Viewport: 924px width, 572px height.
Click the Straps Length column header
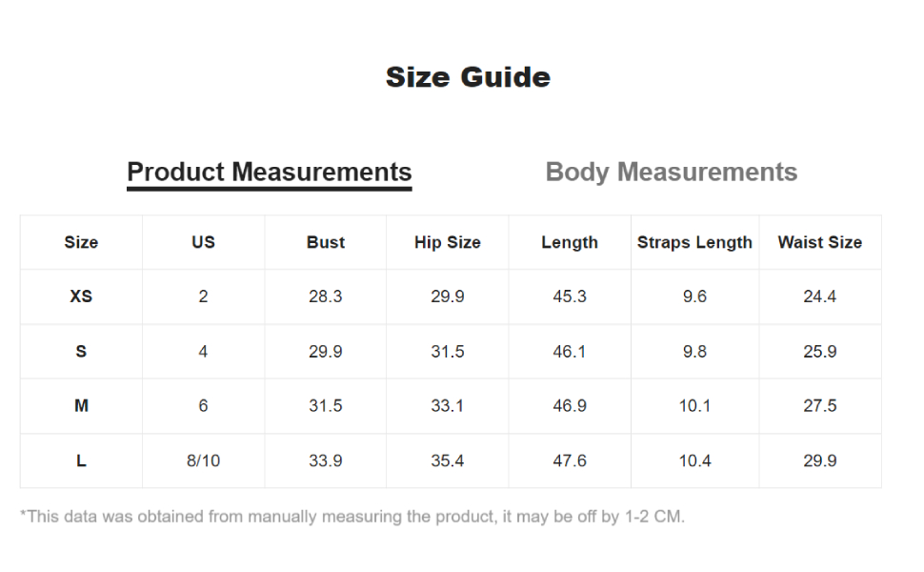[x=694, y=242]
